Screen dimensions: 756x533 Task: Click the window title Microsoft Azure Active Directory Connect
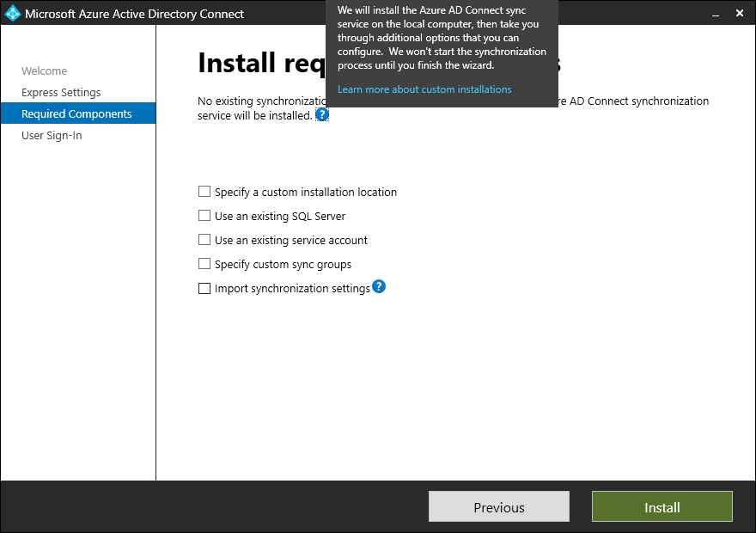click(135, 14)
